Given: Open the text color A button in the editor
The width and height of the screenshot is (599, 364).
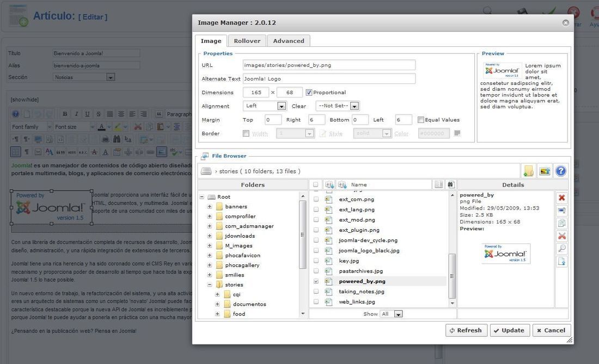Looking at the screenshot, I should pos(102,127).
